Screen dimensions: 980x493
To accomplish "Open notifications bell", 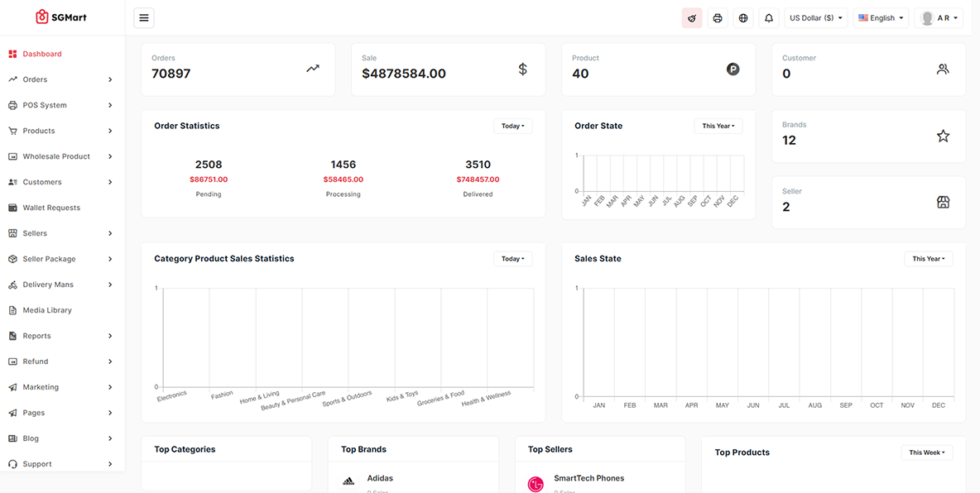I will pos(769,18).
